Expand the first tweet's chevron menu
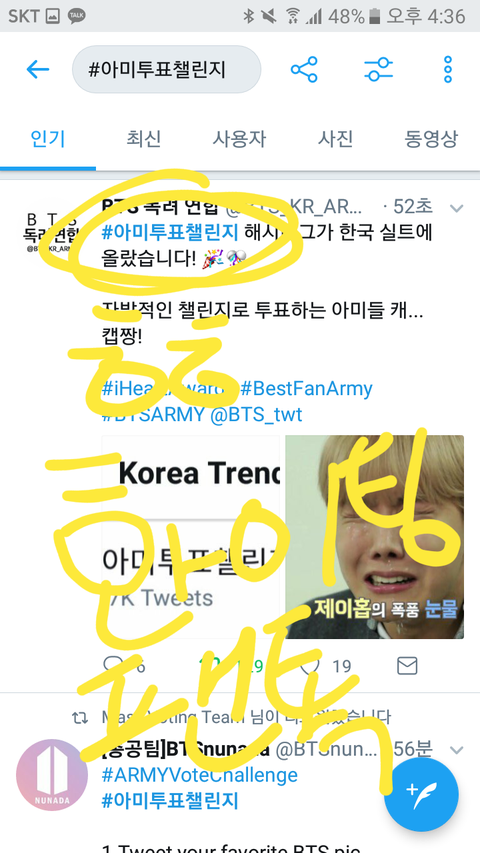Screen dimensions: 480x853 (x=457, y=208)
